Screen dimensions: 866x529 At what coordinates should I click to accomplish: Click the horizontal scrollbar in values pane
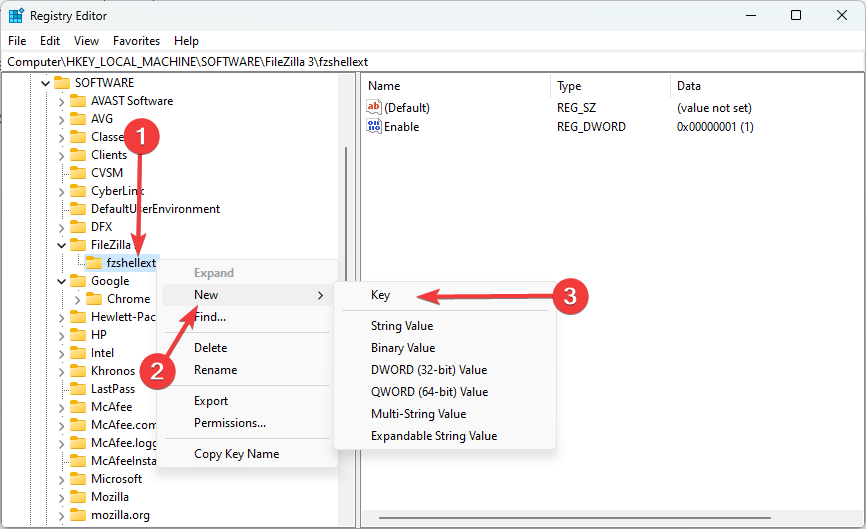pyautogui.click(x=574, y=518)
